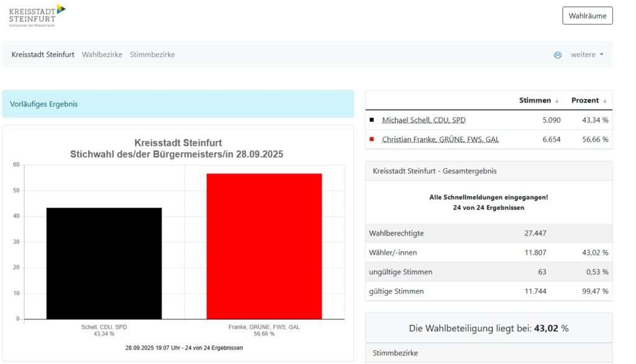Switch to Wahlbezirke tab
Viewport: 636px width, 364px height.
[x=102, y=55]
